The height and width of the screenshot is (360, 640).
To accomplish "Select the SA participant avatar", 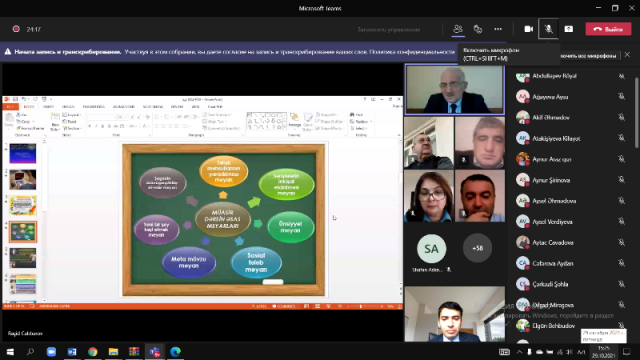I will pos(431,249).
